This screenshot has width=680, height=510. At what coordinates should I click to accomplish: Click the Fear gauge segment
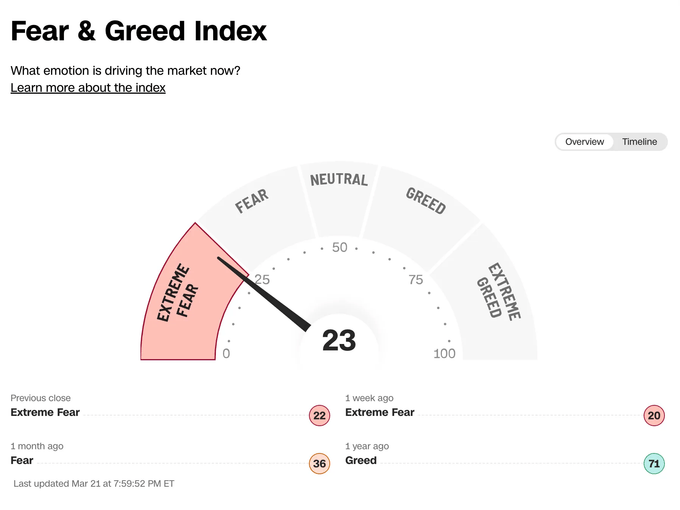click(x=256, y=208)
